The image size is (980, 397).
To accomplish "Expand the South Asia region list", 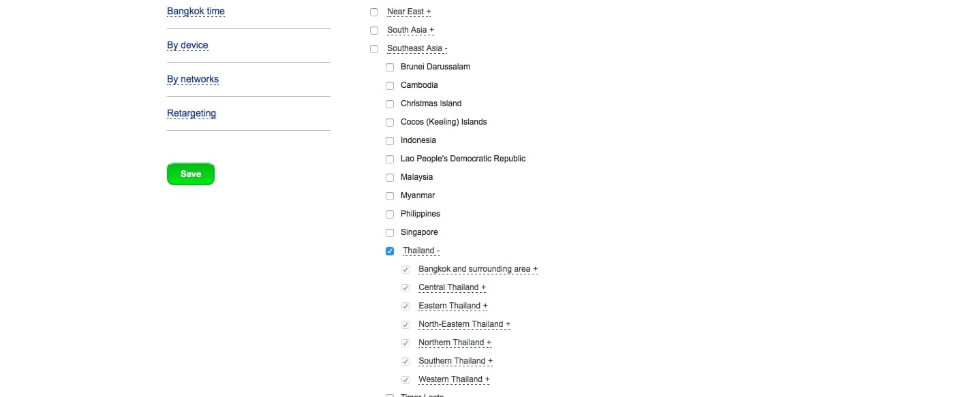I will pos(410,30).
